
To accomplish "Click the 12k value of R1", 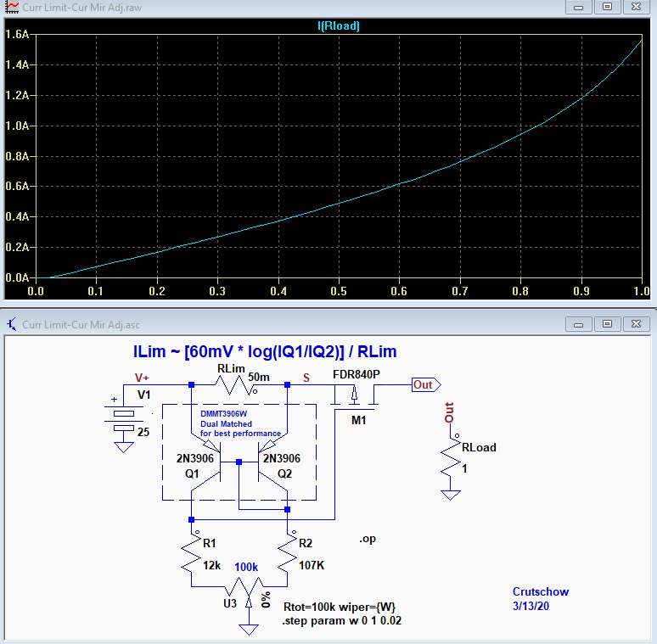I will coord(211,566).
